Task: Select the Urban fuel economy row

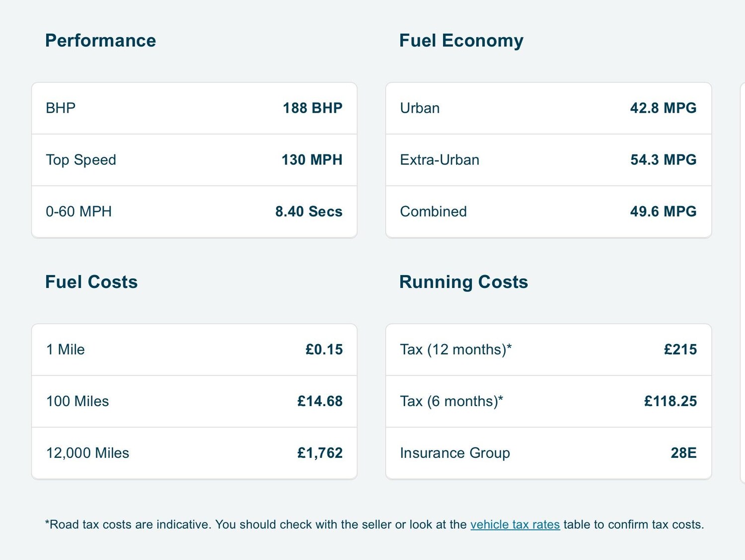Action: 548,108
